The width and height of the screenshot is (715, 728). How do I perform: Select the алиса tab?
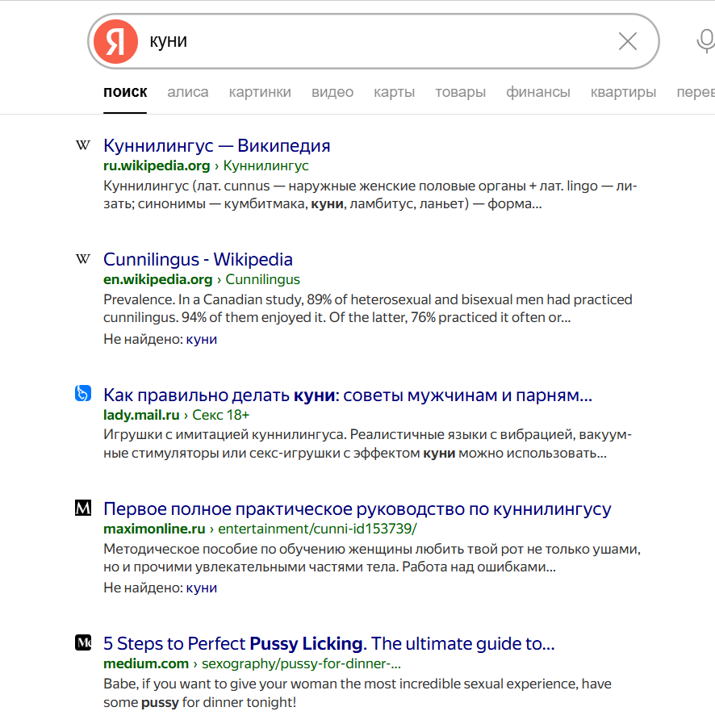coord(188,92)
